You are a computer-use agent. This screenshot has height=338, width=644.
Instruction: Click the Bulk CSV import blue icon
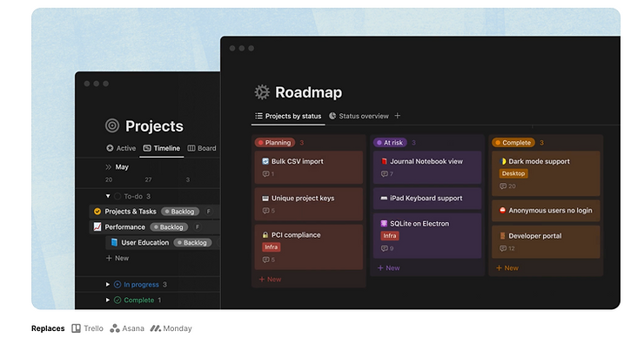(x=265, y=161)
